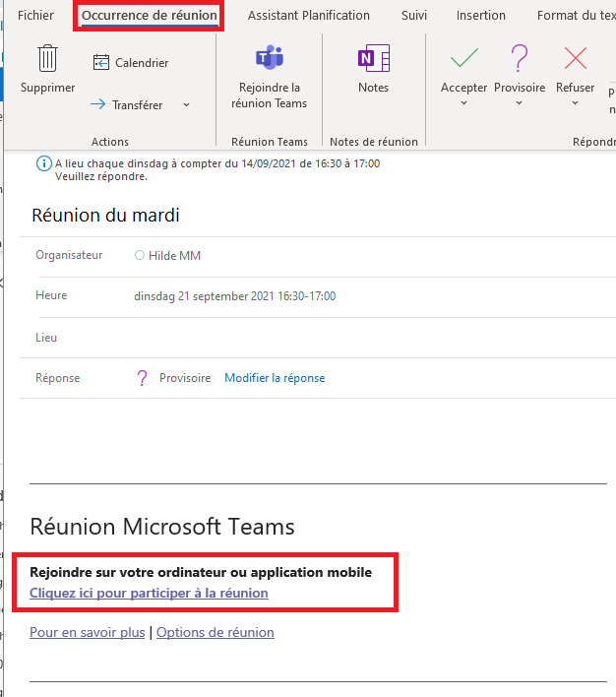Click 'Provisoire' status text in Réponse row

coord(185,378)
